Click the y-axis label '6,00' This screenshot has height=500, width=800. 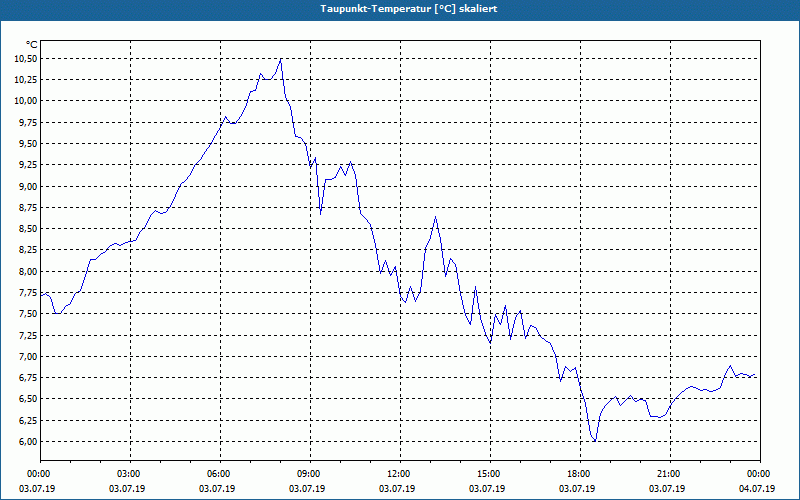[x=28, y=442]
